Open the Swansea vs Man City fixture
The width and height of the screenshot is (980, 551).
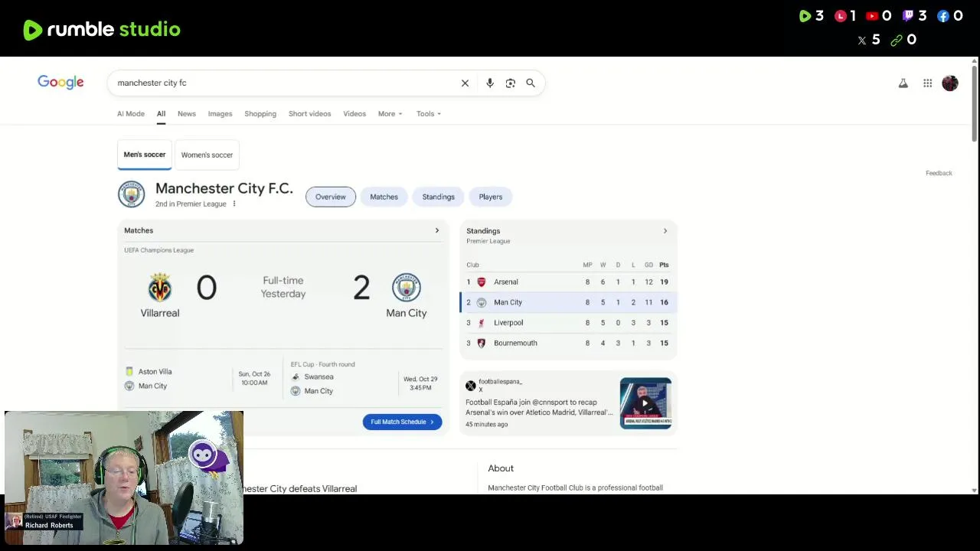[364, 379]
